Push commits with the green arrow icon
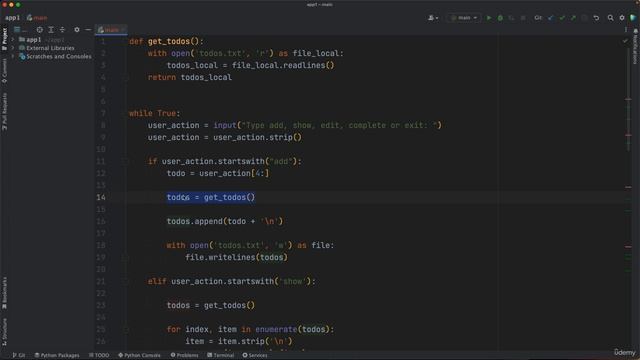640x360 pixels. click(573, 18)
